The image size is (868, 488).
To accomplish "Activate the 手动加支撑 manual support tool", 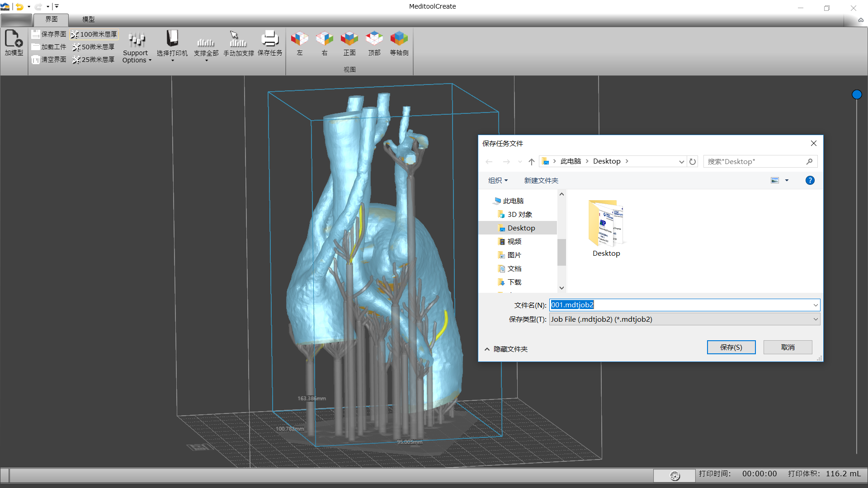I will (238, 42).
